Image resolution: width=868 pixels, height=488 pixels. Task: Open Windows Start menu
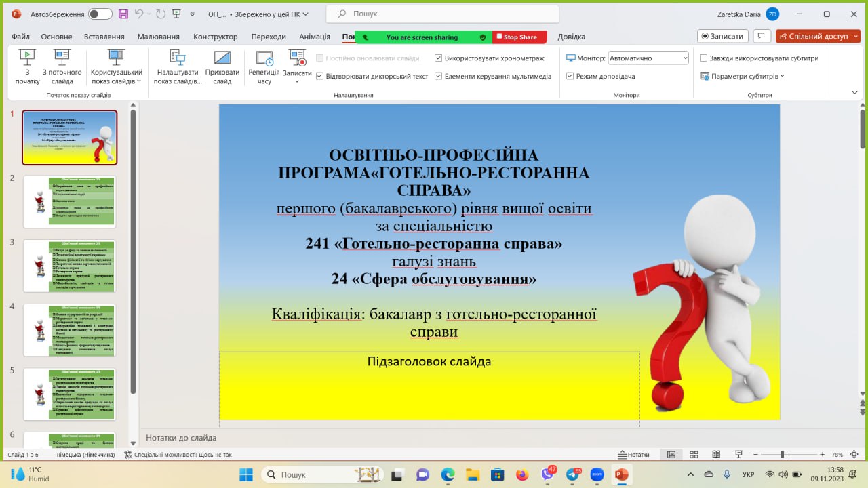[245, 474]
